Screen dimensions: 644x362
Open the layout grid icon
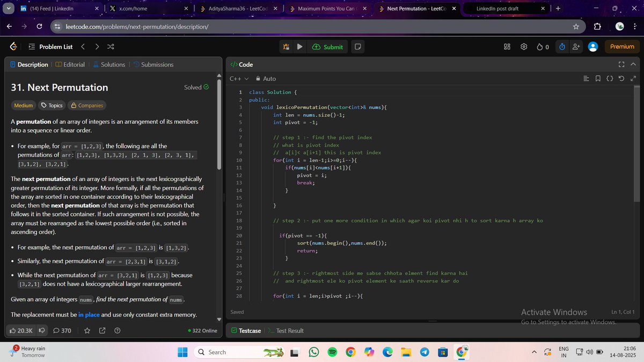pos(507,47)
